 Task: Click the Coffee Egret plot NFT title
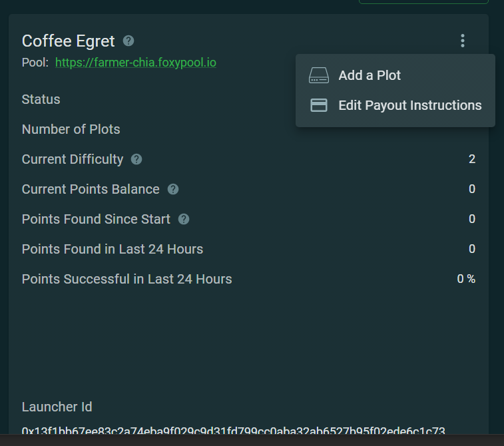68,41
